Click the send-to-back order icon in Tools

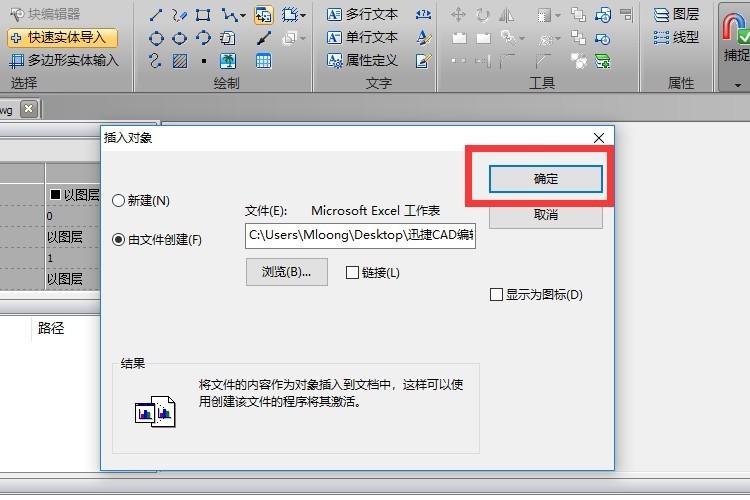coord(578,38)
